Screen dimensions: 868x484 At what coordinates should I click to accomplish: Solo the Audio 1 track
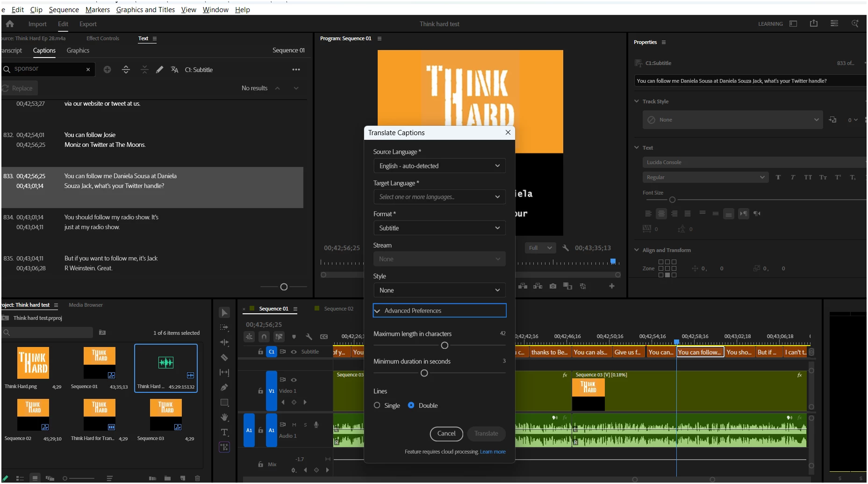305,425
